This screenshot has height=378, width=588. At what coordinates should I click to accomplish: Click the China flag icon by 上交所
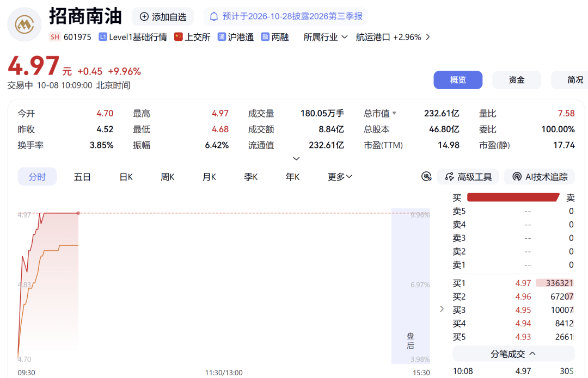[x=179, y=37]
